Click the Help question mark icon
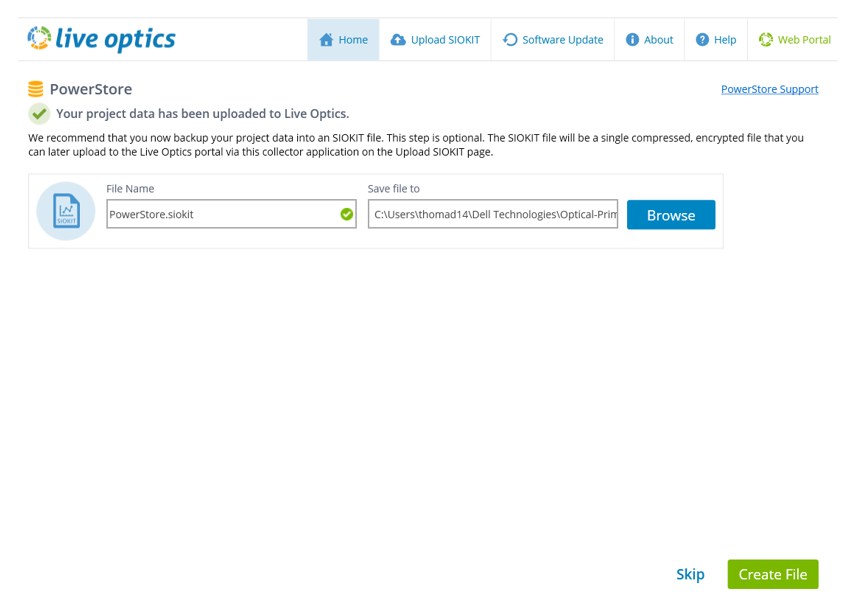The width and height of the screenshot is (852, 609). click(x=702, y=40)
